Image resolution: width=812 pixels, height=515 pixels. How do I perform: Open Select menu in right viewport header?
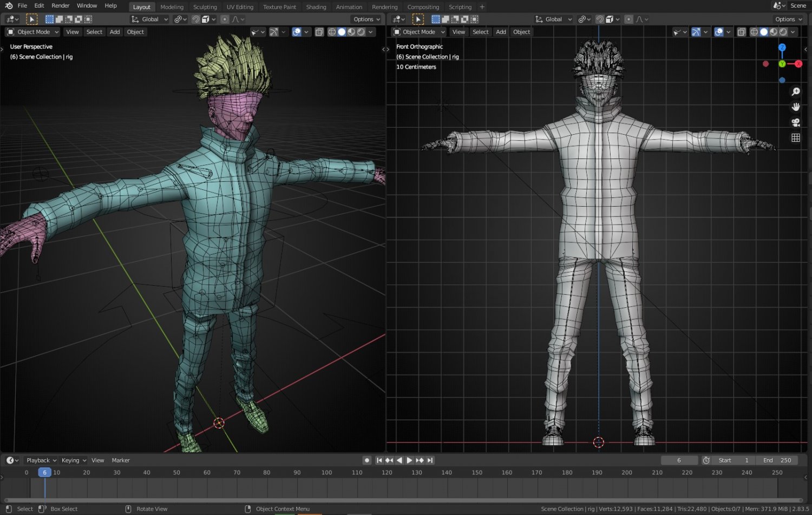click(481, 32)
